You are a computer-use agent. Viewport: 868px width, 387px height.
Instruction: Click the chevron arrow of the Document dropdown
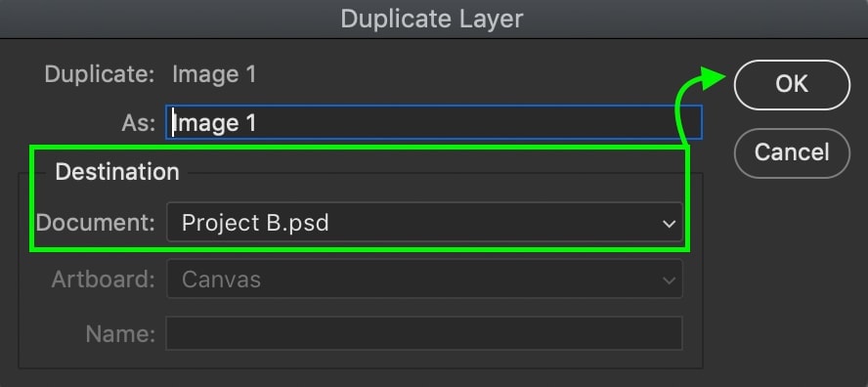point(669,224)
